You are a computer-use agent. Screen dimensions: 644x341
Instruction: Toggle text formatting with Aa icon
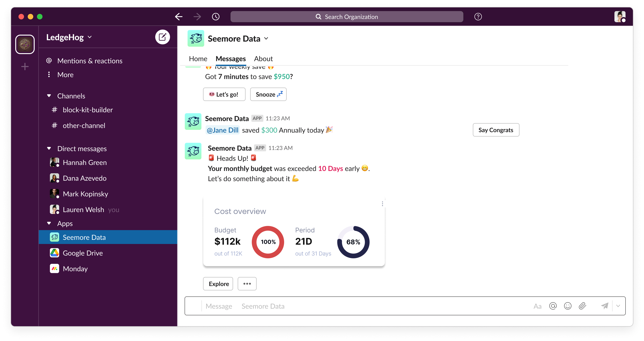tap(537, 306)
